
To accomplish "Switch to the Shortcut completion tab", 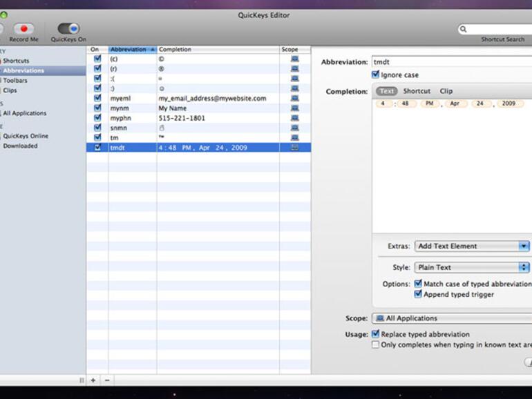I will click(x=417, y=91).
